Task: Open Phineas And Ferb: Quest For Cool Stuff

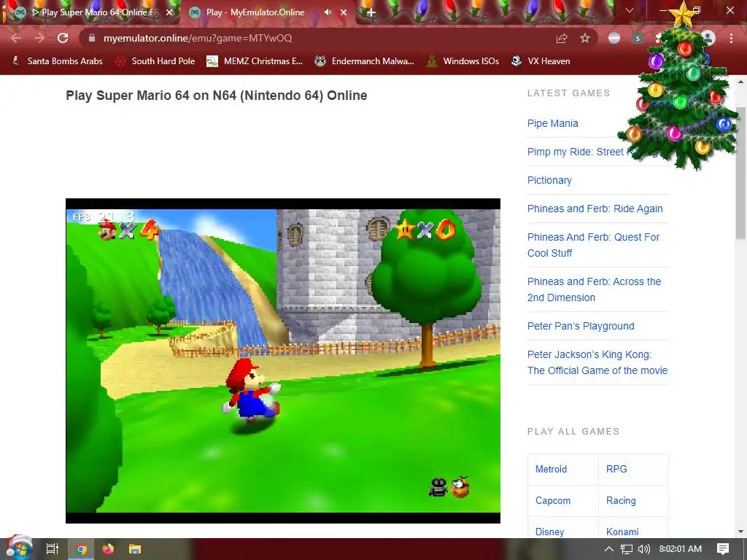Action: point(593,245)
